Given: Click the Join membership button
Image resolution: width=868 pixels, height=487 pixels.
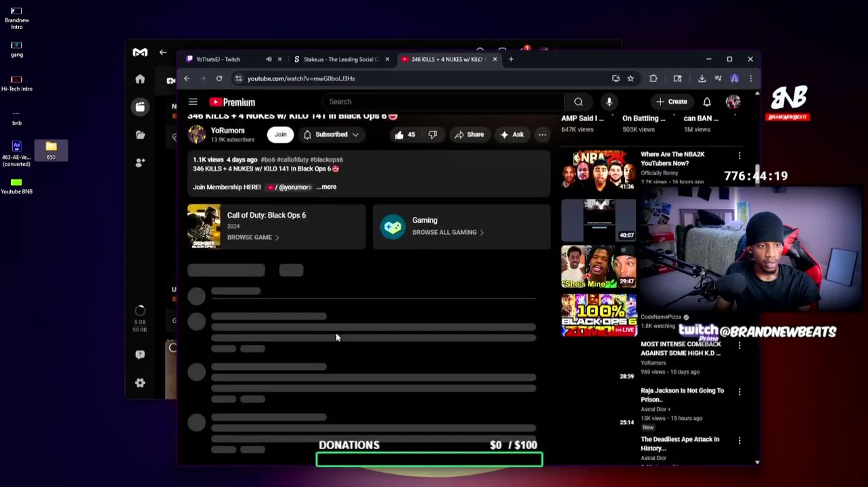Looking at the screenshot, I should pyautogui.click(x=280, y=135).
